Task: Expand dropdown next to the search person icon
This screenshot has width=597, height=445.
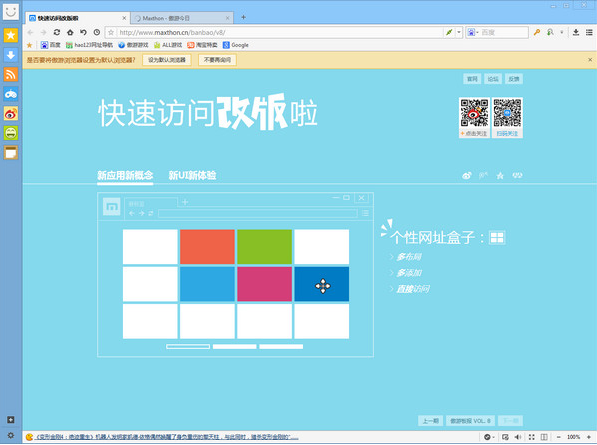Action: pos(562,32)
